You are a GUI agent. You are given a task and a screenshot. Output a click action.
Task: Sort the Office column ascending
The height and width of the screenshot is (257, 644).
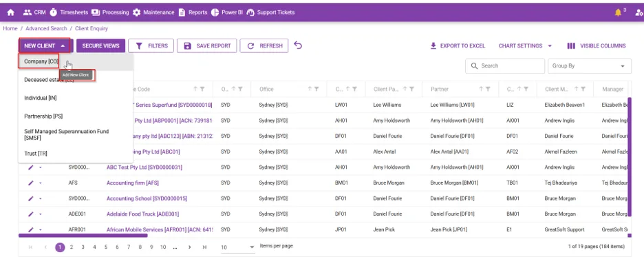coord(310,89)
